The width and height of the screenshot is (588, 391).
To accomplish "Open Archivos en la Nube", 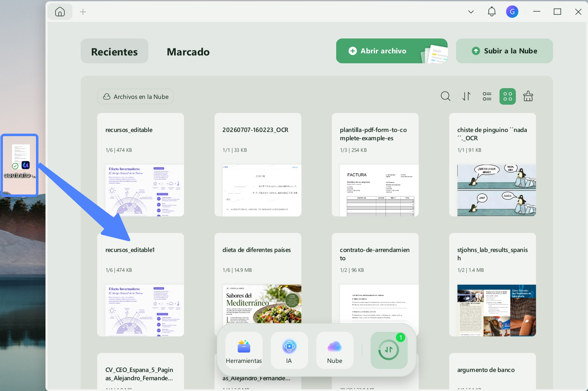I will click(136, 96).
